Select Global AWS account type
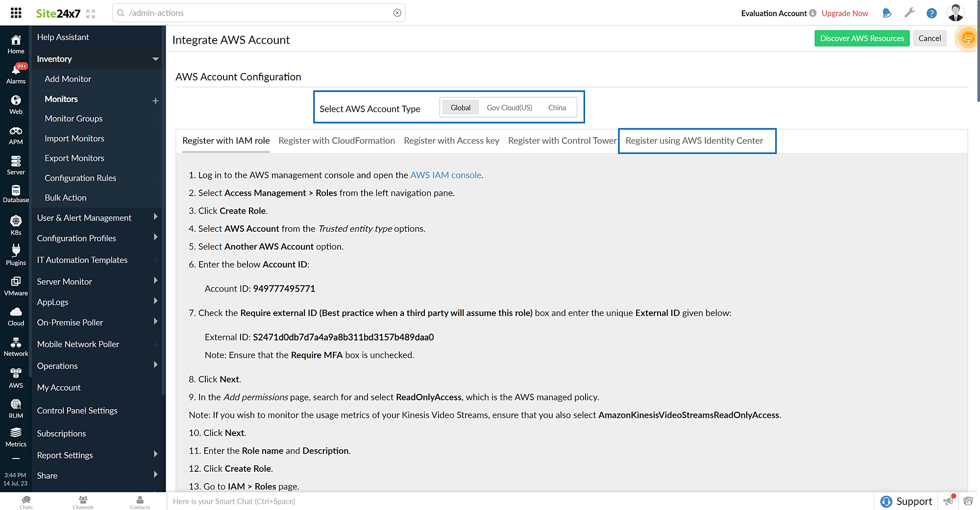This screenshot has width=980, height=510. coord(461,107)
